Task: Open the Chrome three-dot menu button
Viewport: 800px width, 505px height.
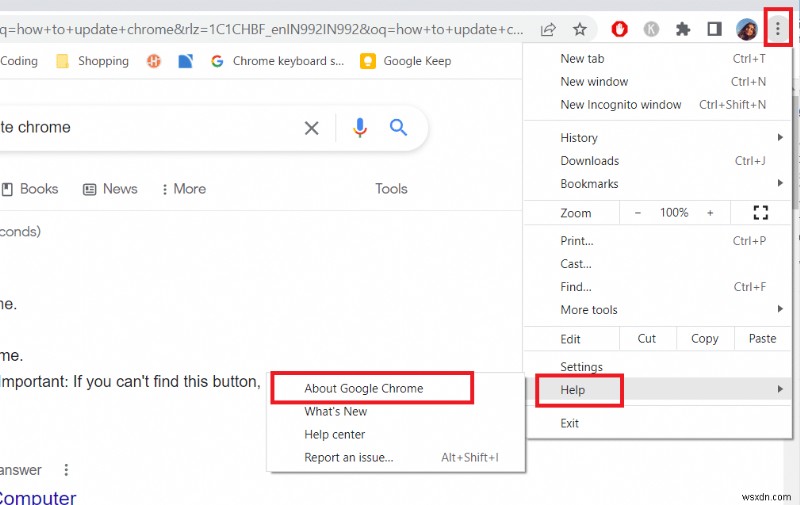Action: [778, 29]
